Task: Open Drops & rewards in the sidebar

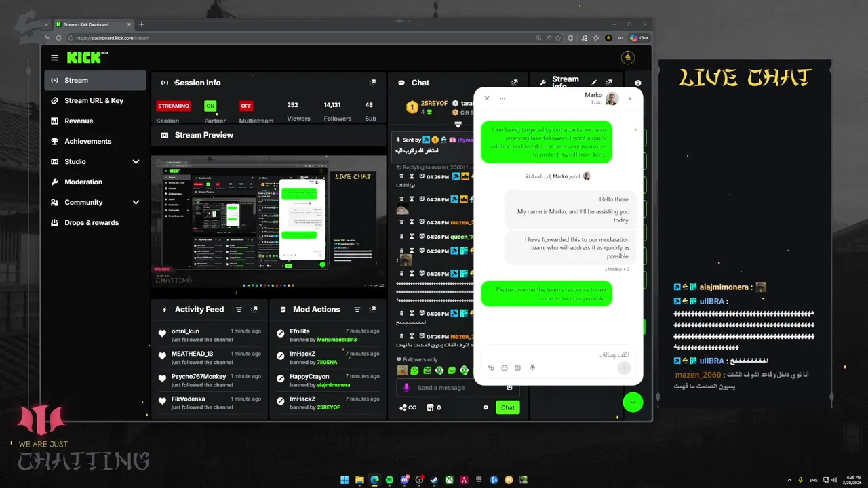Action: [96, 222]
